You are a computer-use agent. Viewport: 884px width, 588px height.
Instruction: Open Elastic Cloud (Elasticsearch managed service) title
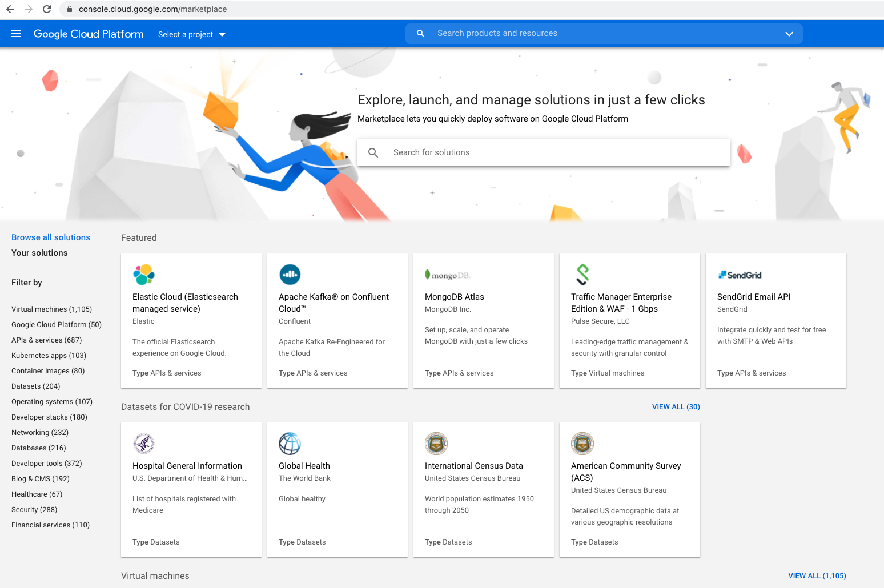pos(185,303)
